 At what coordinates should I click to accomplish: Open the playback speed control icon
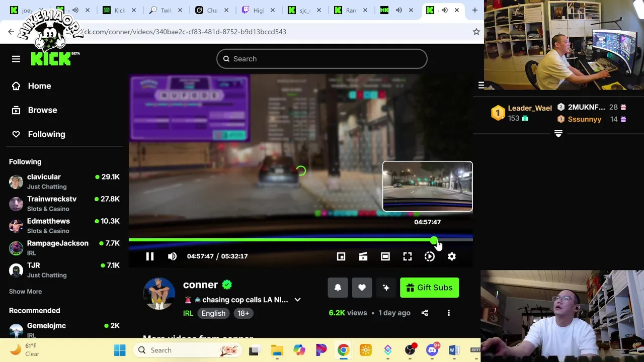430,256
